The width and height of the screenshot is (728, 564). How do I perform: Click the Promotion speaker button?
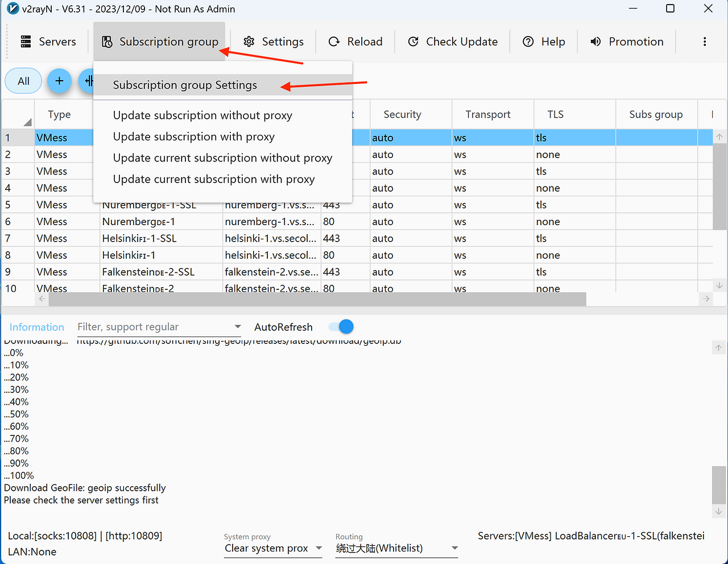coord(627,42)
